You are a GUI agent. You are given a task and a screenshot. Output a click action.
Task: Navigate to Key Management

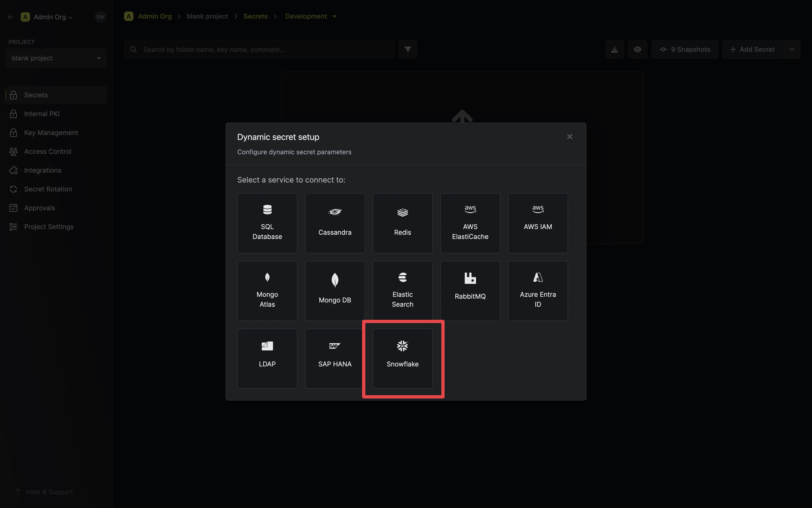(x=56, y=133)
